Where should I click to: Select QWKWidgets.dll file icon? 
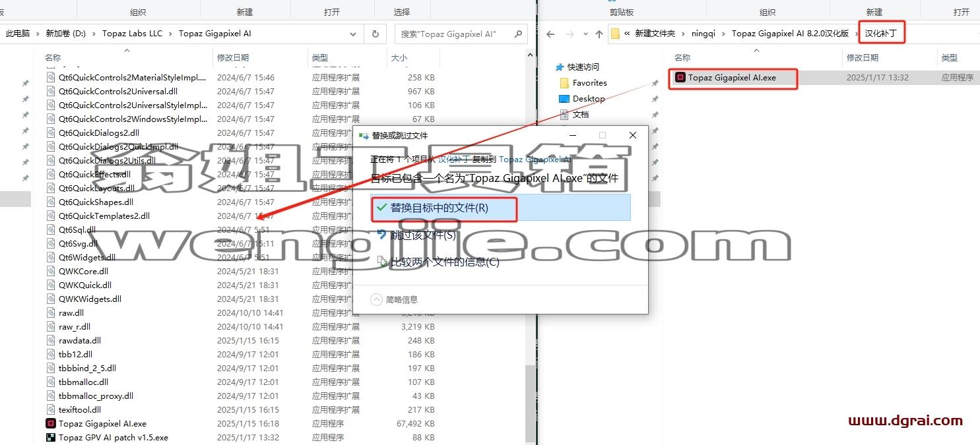coord(51,299)
